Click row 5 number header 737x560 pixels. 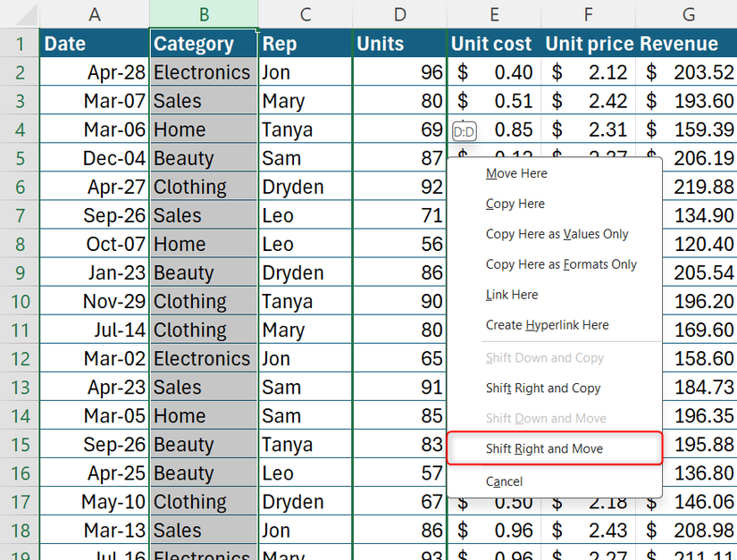point(19,158)
